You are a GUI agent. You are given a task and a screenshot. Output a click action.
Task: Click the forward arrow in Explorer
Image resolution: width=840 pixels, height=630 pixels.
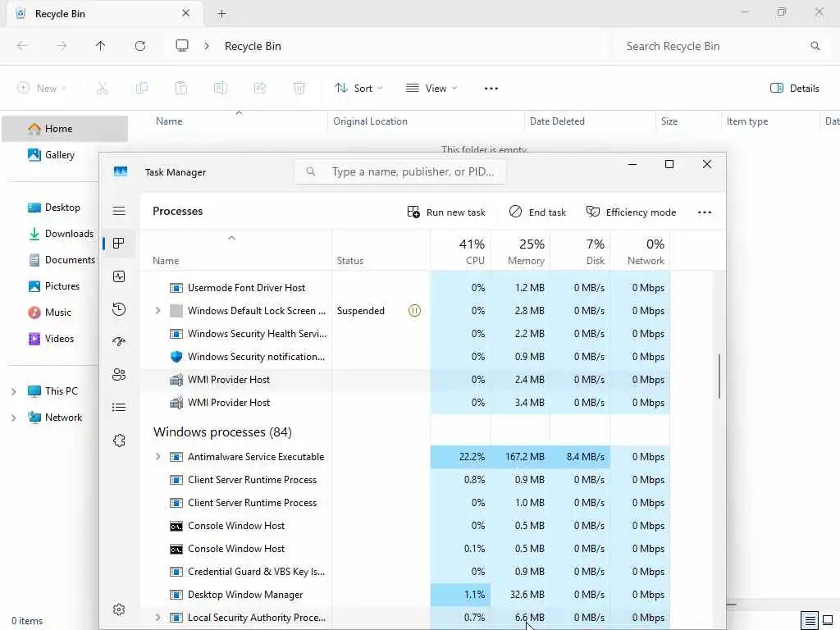[62, 46]
